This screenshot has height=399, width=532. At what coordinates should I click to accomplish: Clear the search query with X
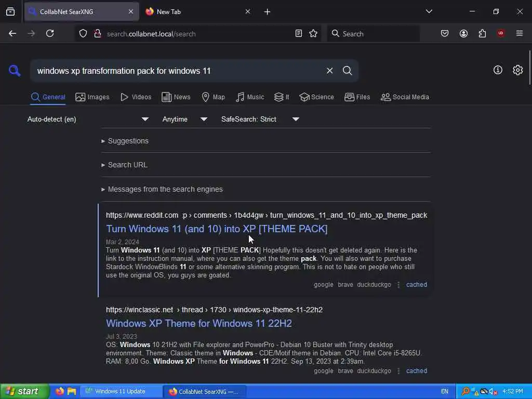(x=329, y=71)
